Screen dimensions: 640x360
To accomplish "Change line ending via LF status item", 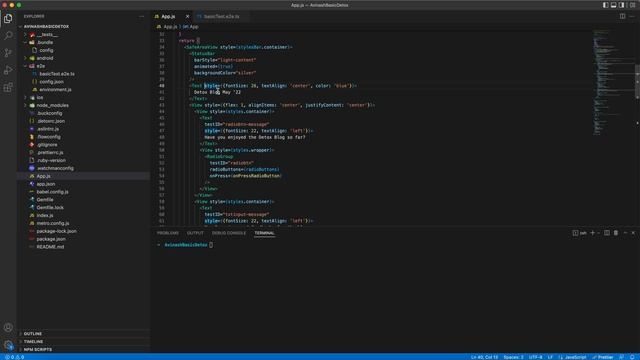I will (x=550, y=357).
